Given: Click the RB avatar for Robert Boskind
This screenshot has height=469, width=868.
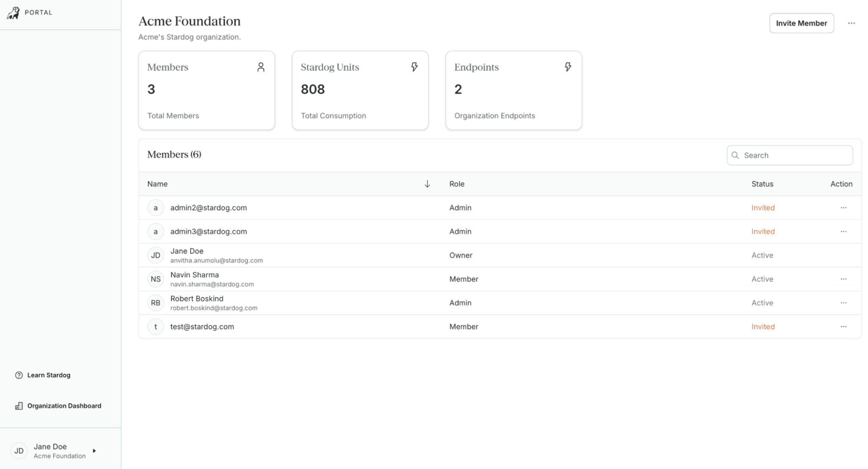Looking at the screenshot, I should tap(156, 303).
